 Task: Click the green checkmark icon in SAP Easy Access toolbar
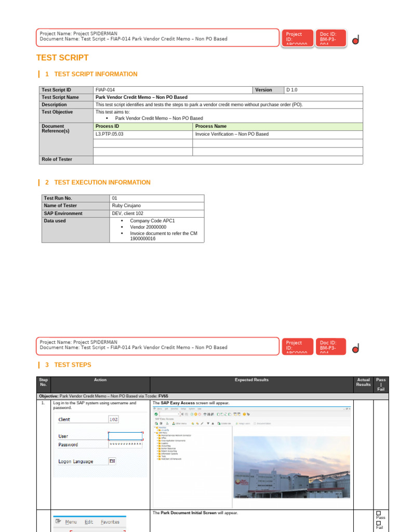coord(156,414)
